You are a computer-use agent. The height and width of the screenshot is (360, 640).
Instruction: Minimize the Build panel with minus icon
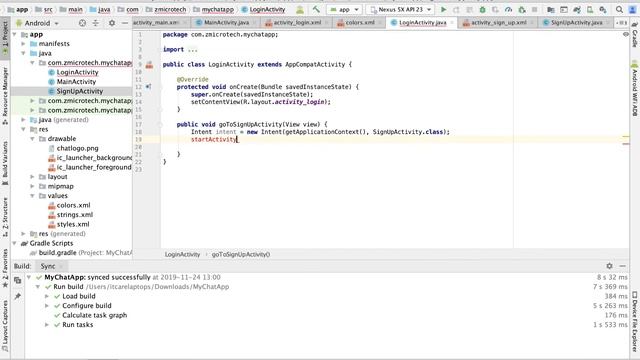tap(622, 266)
